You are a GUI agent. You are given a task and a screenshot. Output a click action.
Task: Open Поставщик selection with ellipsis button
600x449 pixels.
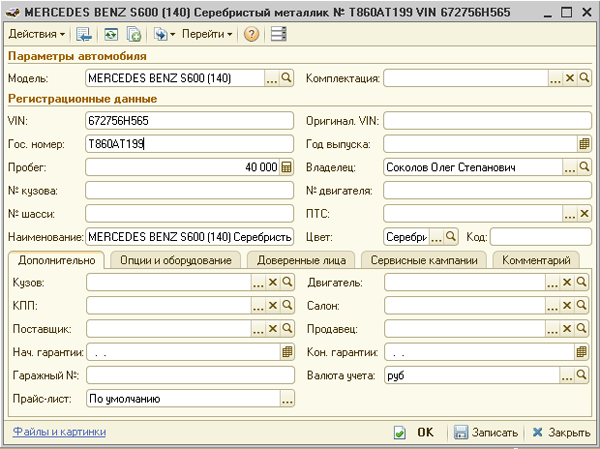click(258, 329)
